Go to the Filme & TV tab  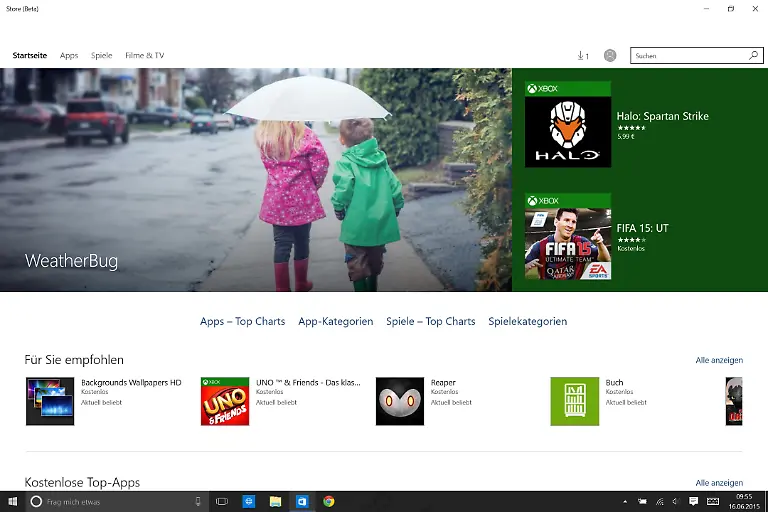point(144,56)
